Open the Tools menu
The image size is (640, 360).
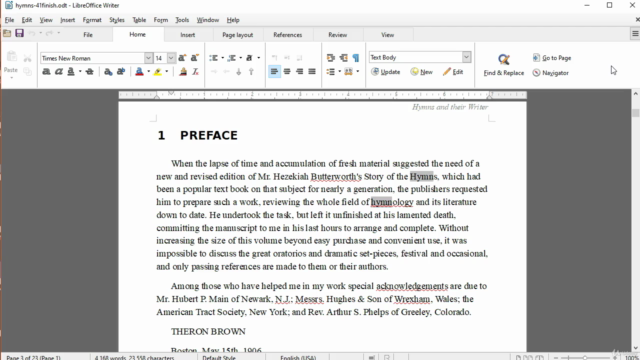pyautogui.click(x=182, y=20)
